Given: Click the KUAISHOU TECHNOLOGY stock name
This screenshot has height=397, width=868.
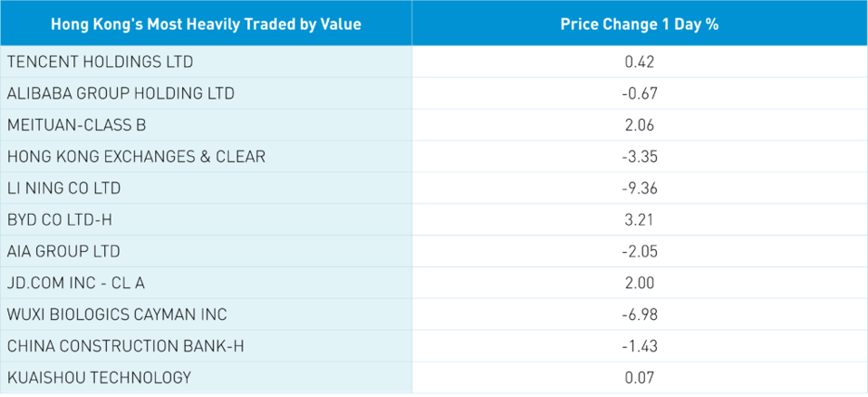Looking at the screenshot, I should [x=99, y=377].
